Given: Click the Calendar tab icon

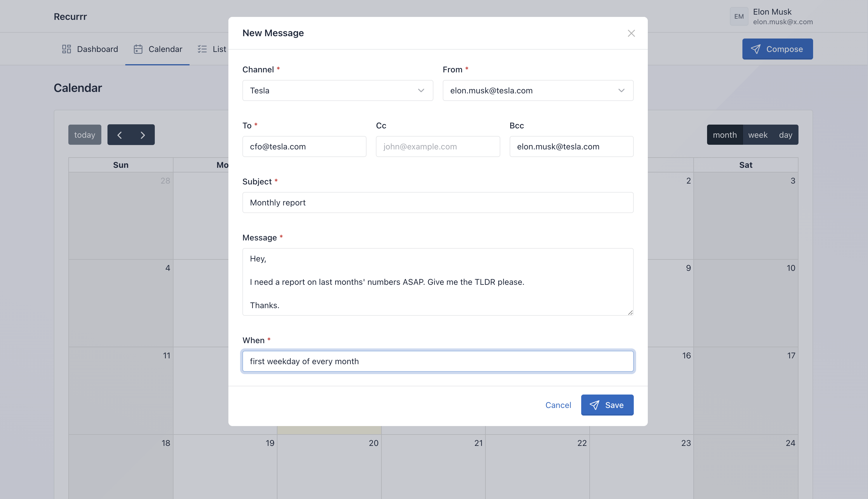Looking at the screenshot, I should click(x=138, y=49).
